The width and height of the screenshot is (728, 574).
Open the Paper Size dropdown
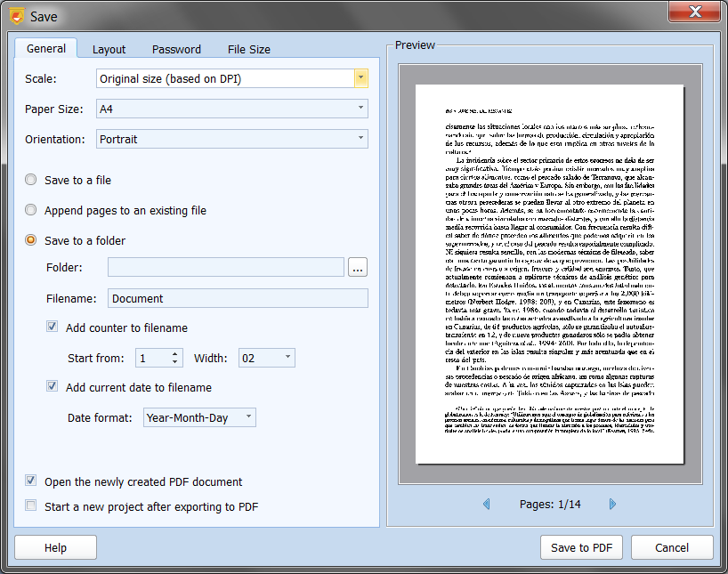tap(360, 109)
